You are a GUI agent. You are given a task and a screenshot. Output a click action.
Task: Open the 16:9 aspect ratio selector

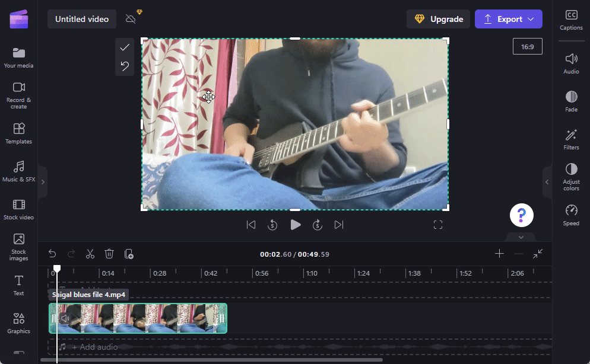coord(527,46)
